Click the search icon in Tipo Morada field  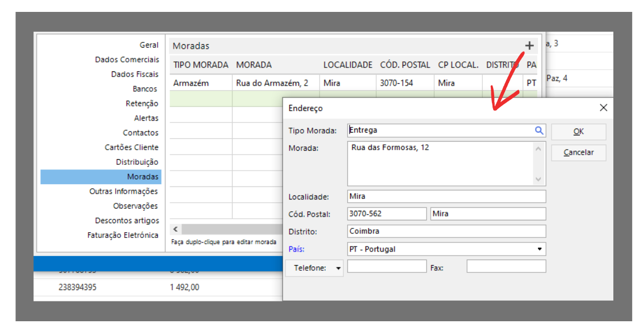coord(538,130)
